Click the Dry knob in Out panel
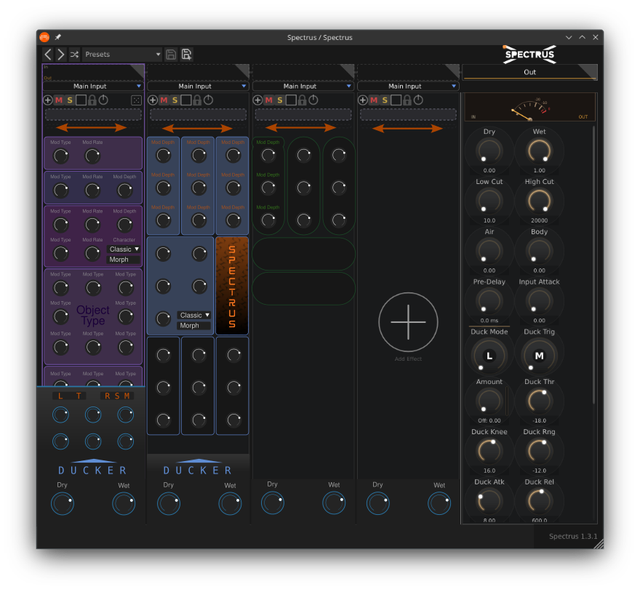This screenshot has width=640, height=592. (489, 151)
